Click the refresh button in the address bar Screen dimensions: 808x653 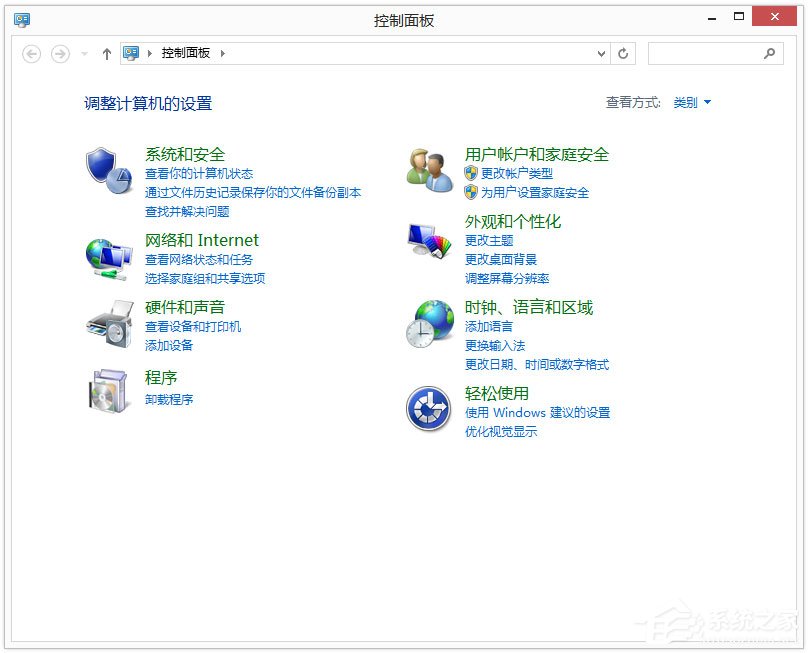(624, 54)
